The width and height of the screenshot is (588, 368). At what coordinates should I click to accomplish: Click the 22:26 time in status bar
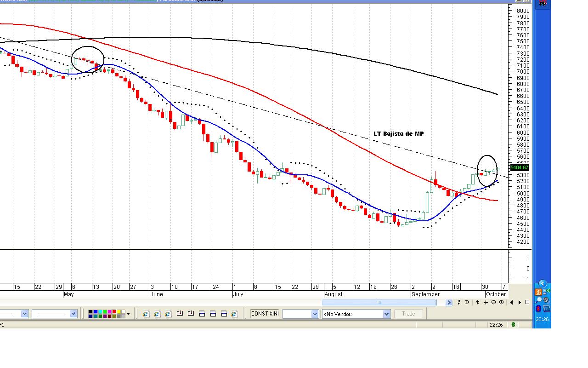[496, 325]
